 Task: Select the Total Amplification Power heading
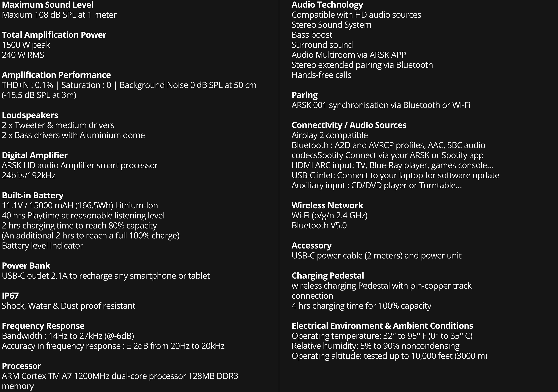(54, 35)
